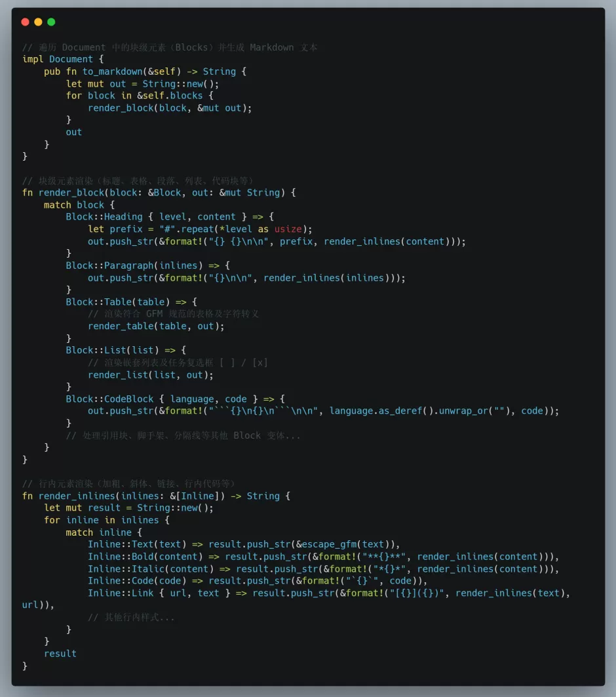Click the red 'usize' keyword
The image size is (616, 697).
pyautogui.click(x=288, y=229)
